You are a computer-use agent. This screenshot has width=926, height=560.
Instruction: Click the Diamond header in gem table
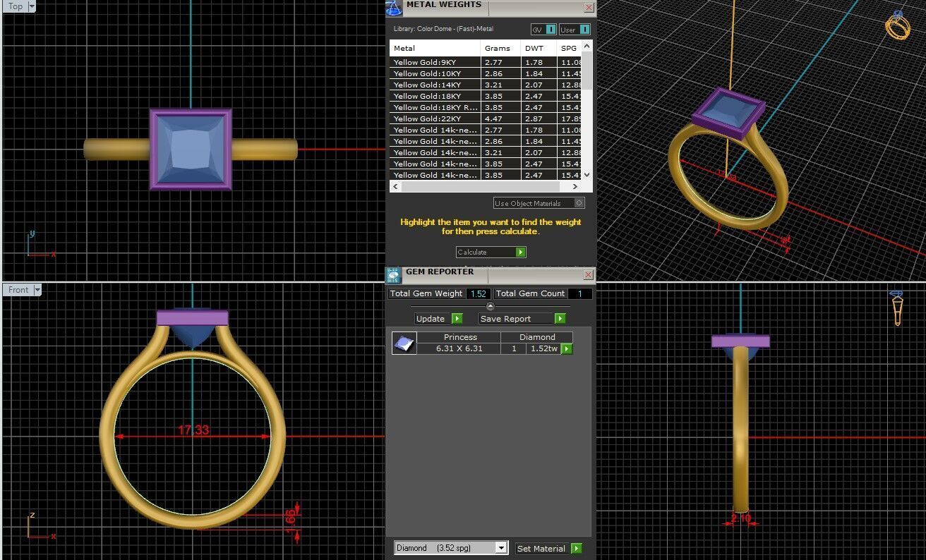coord(537,337)
